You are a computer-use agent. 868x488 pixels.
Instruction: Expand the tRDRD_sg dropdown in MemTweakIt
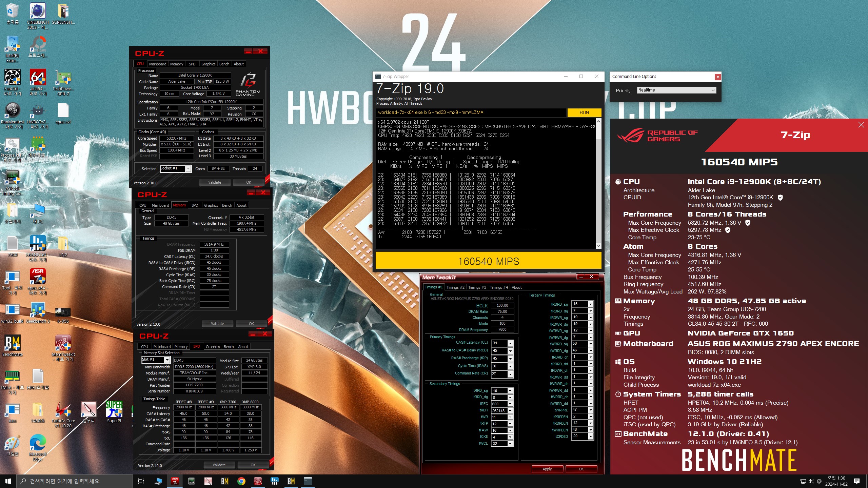point(590,304)
